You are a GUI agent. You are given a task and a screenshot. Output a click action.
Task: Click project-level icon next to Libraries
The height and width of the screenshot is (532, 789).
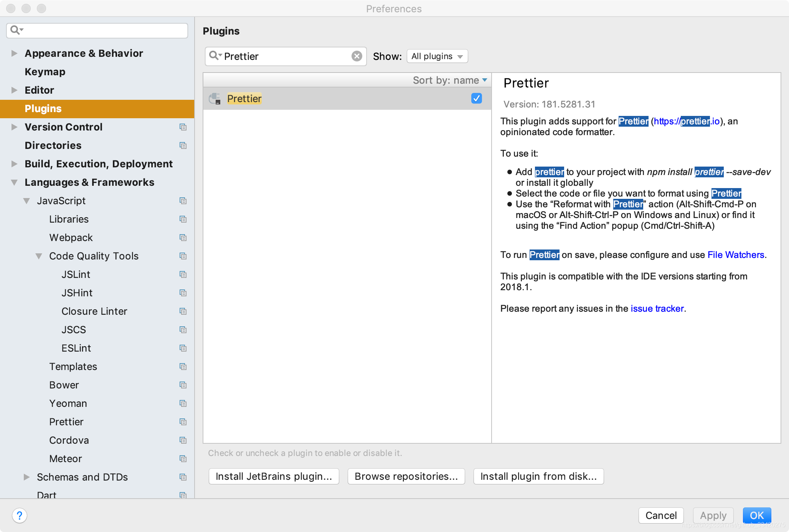point(183,219)
